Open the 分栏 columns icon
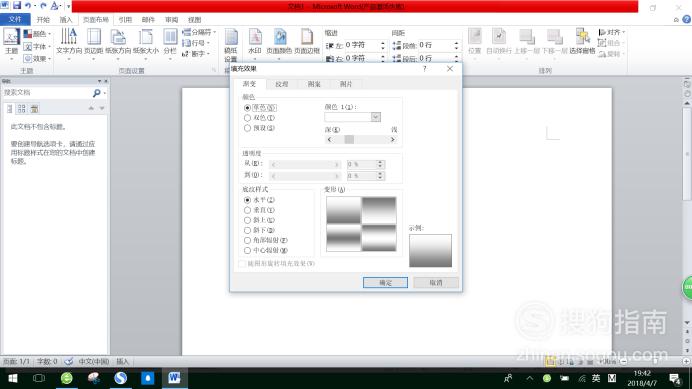Viewport: 692px width, 389px height. coord(170,43)
